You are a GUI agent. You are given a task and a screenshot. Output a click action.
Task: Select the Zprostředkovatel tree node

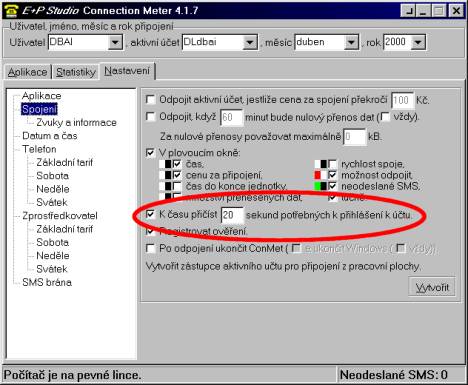(60, 216)
